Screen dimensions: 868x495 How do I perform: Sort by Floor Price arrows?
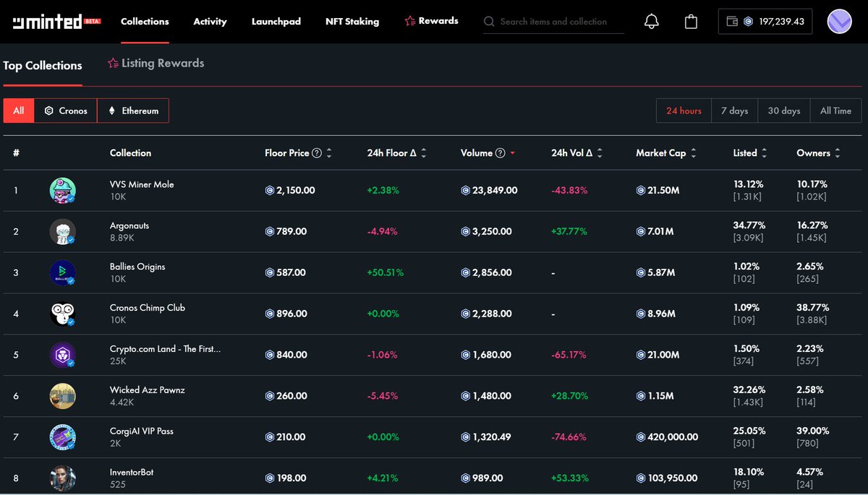coord(330,153)
